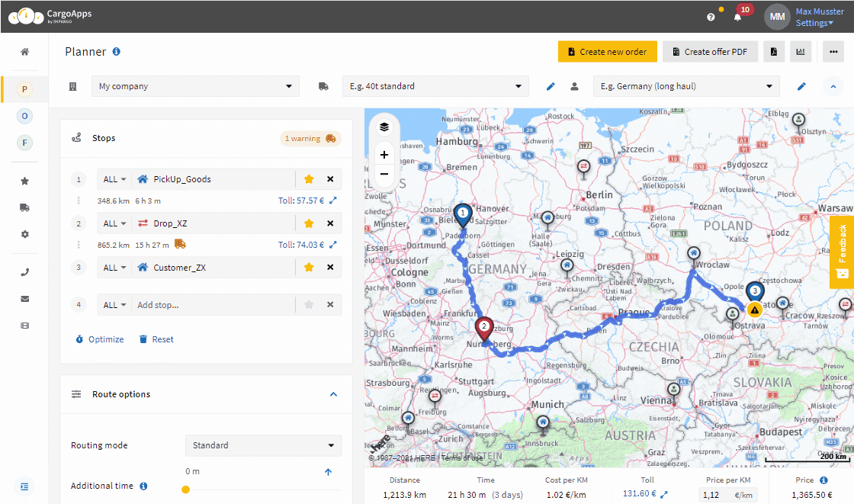Viewport: 854px width, 504px height.
Task: Toggle favorite star for Customer_ZX
Action: coord(309,268)
